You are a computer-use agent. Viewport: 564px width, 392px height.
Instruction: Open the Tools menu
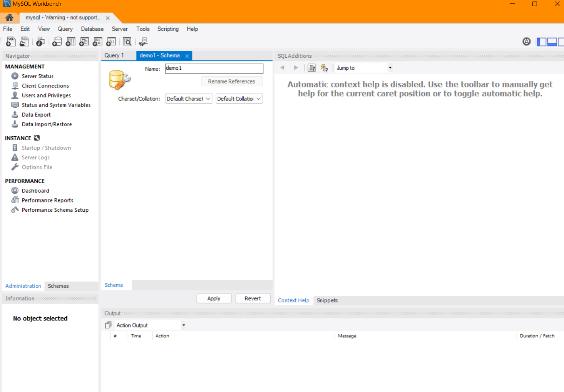click(143, 29)
